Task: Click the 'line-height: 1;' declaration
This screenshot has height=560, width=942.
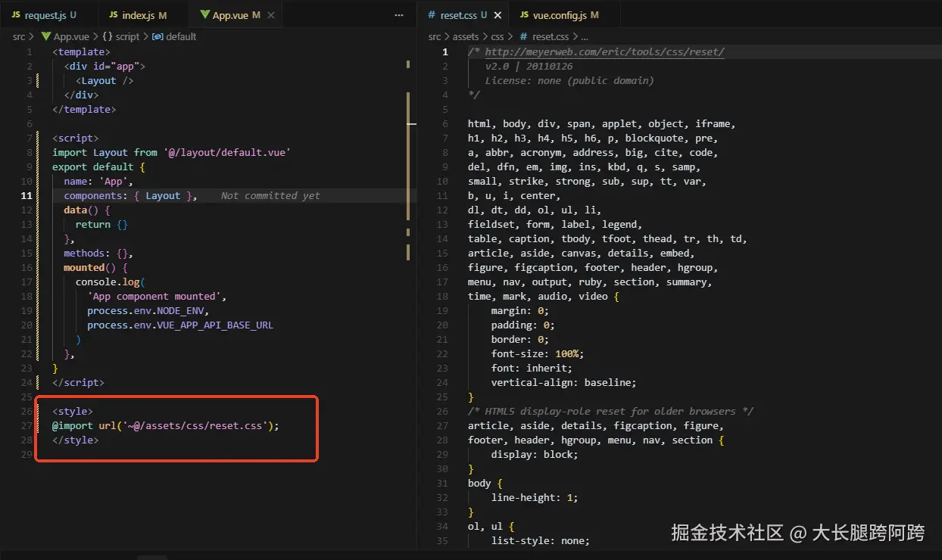Action: (535, 497)
